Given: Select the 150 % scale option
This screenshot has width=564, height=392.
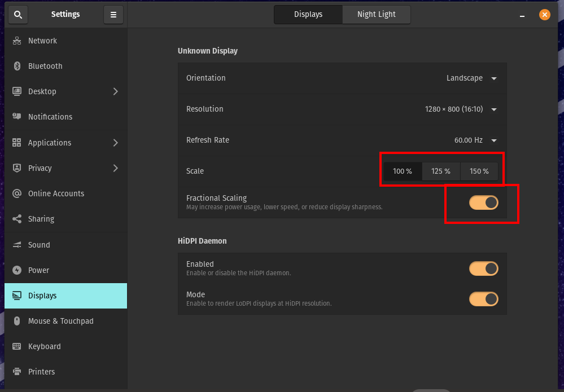Looking at the screenshot, I should coord(479,171).
